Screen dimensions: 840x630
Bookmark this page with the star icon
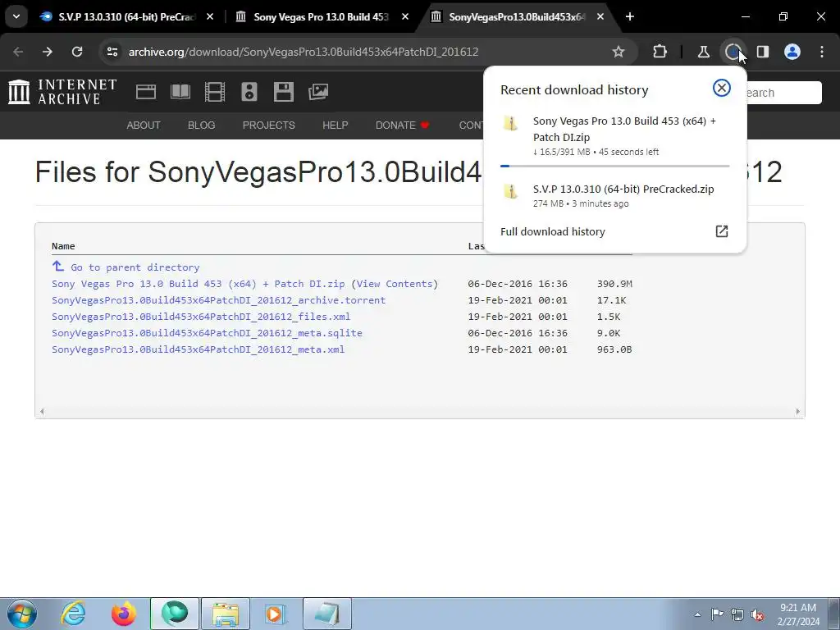[619, 52]
